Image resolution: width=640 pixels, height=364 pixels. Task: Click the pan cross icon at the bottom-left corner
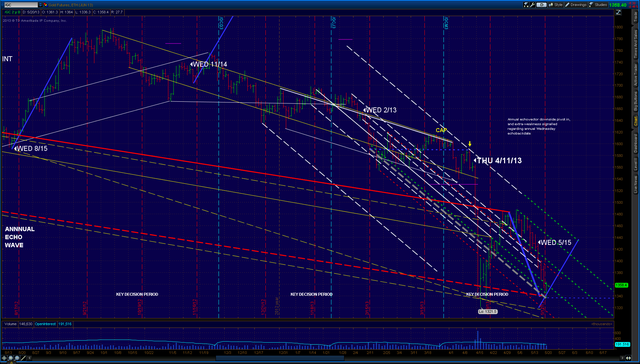(4, 358)
